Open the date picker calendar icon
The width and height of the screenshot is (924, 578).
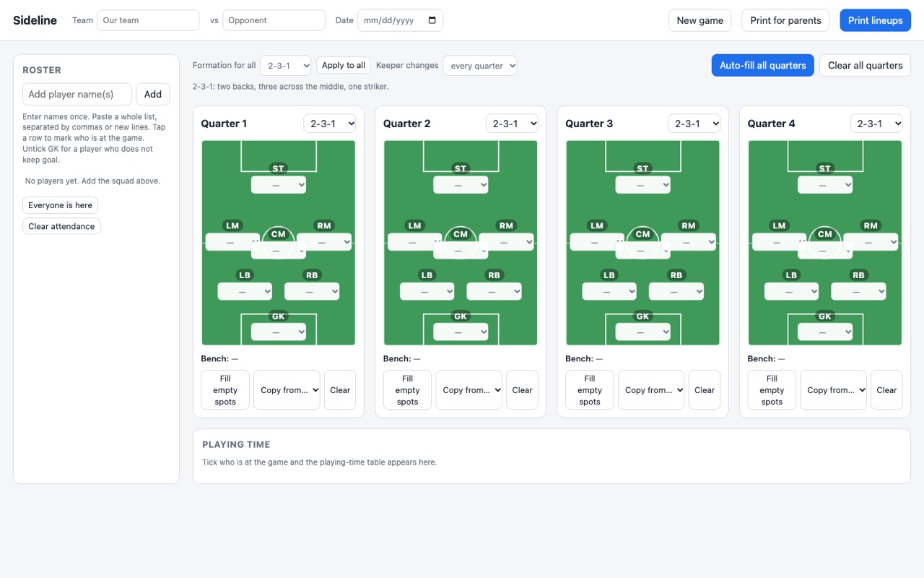pos(432,20)
